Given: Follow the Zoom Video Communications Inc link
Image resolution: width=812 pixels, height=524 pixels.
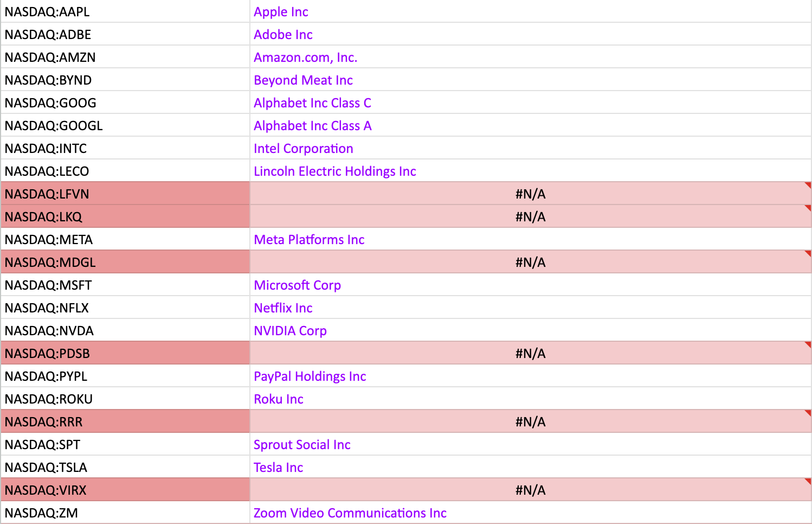Looking at the screenshot, I should tap(350, 513).
